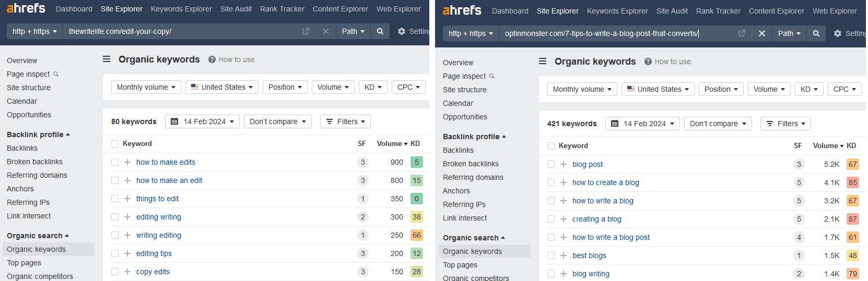Click Settings gear icon in right window

838,33
